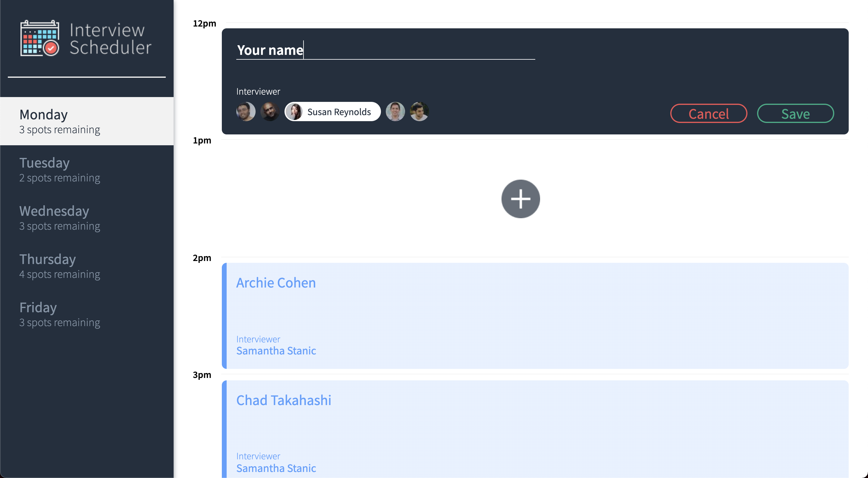
Task: Click the Interview Scheduler calendar logo
Action: tap(40, 38)
